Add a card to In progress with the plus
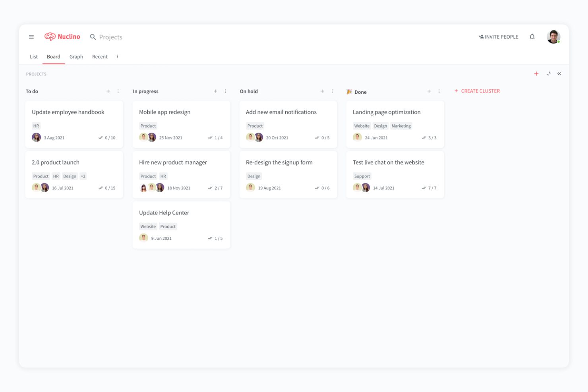588x392 pixels. pos(215,91)
